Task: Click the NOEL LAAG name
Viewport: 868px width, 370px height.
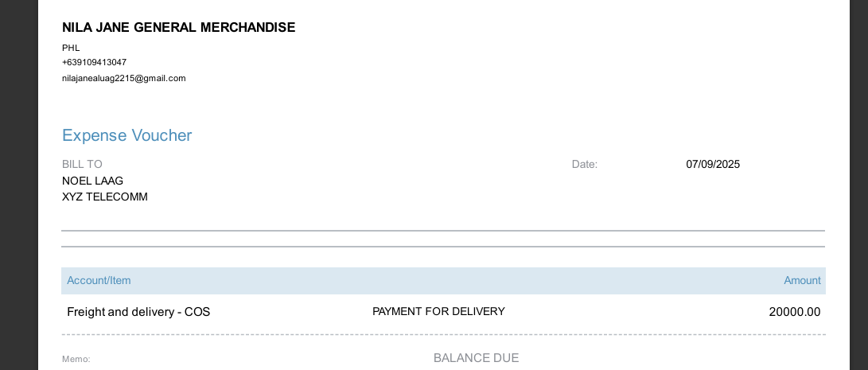Action: (92, 181)
